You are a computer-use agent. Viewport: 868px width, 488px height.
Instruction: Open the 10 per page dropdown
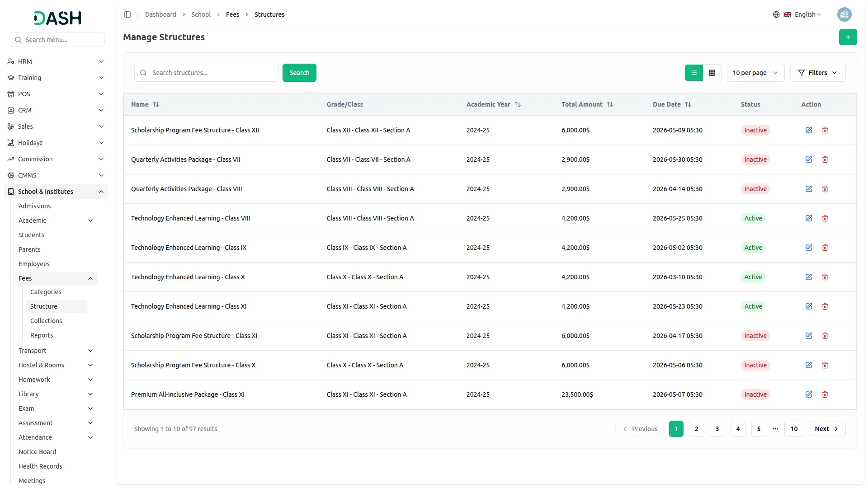tap(755, 73)
